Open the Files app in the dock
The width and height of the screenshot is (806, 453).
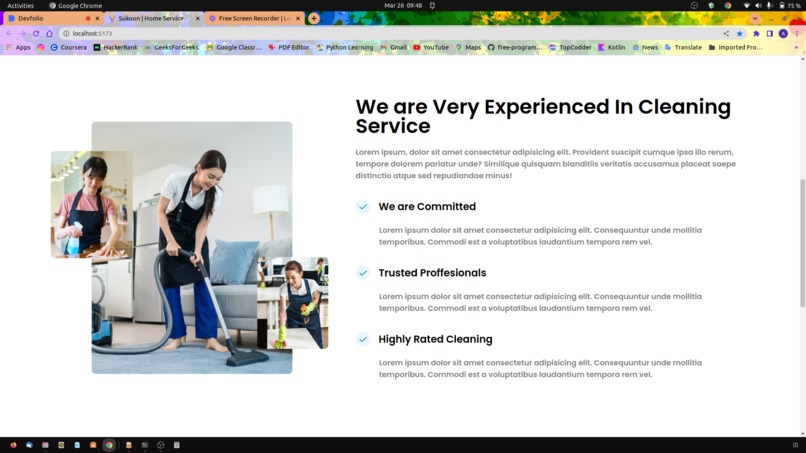tap(45, 445)
